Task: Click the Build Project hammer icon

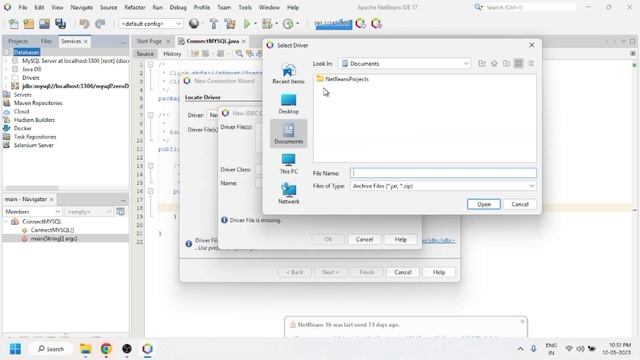Action: 213,24
